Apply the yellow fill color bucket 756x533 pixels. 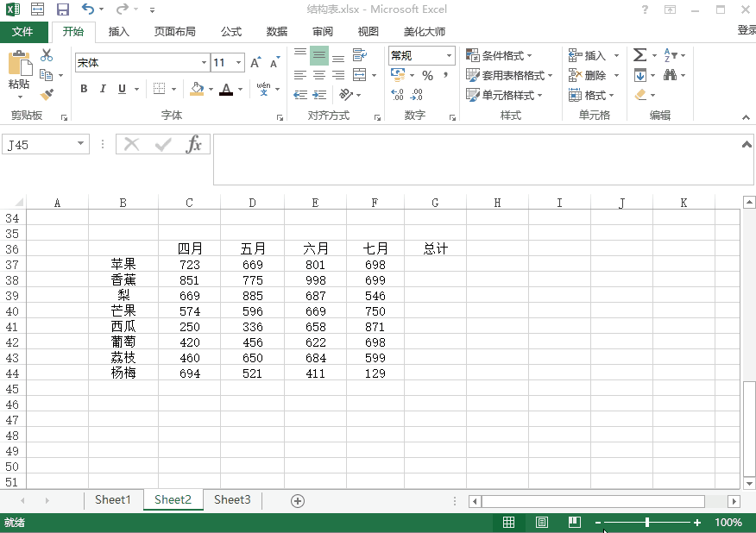click(x=197, y=89)
